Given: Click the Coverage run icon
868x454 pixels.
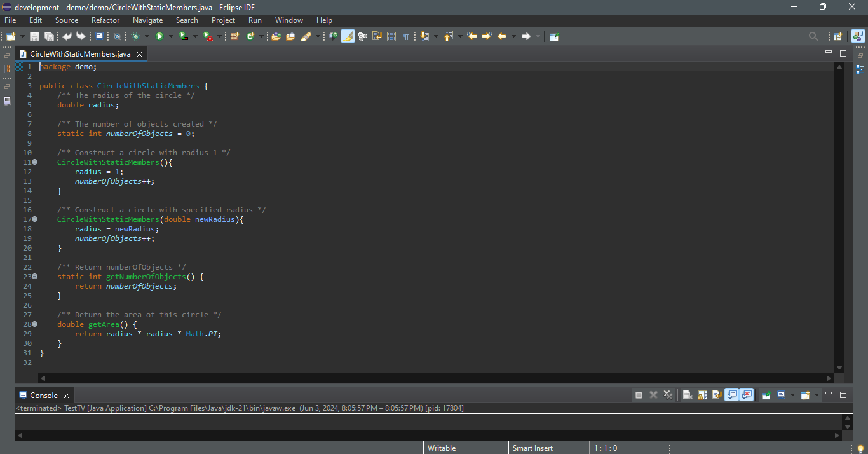Looking at the screenshot, I should 184,36.
